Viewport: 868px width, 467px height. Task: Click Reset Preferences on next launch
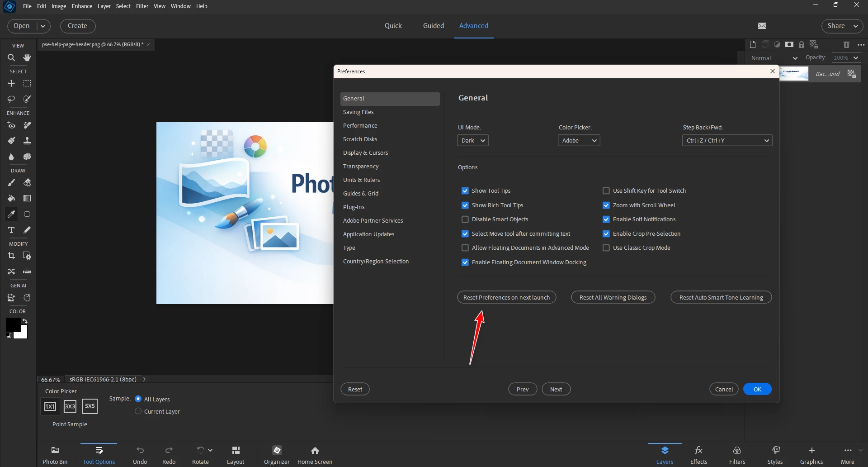point(506,297)
